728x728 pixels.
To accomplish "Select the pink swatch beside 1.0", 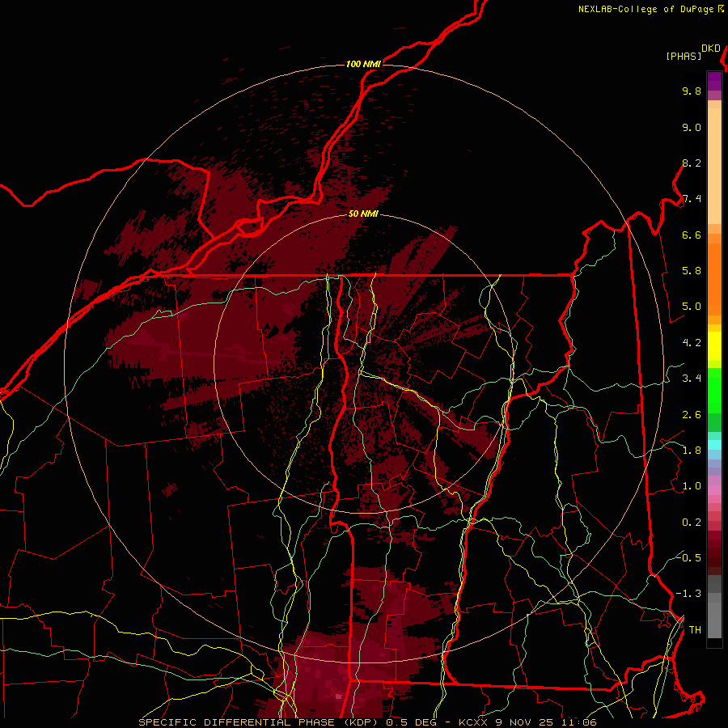I will point(714,490).
